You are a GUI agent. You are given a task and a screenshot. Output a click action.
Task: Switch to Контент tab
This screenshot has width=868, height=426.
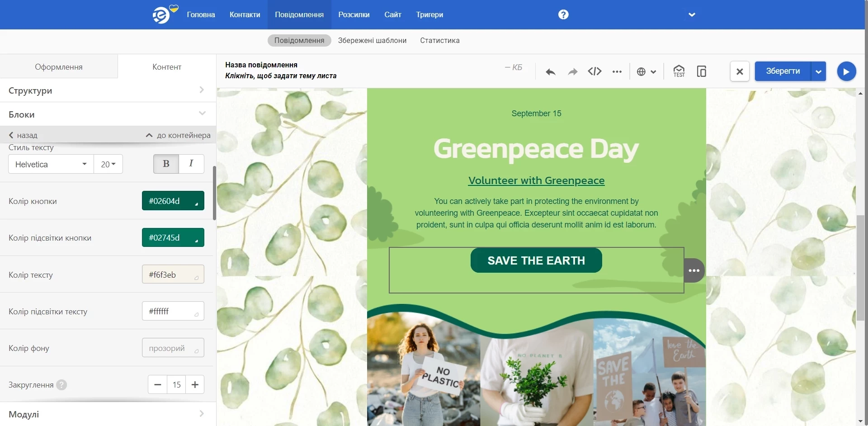pos(167,66)
